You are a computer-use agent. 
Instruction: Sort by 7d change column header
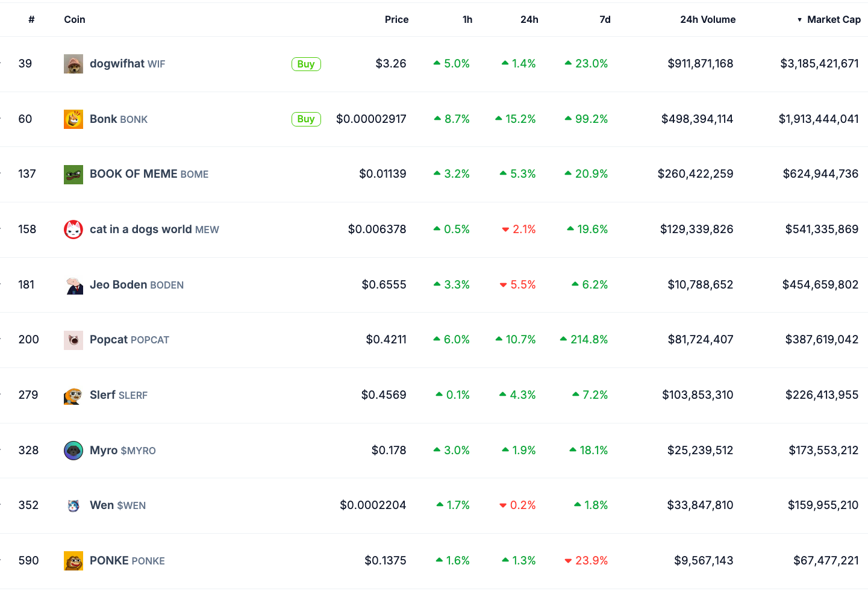[x=605, y=20]
